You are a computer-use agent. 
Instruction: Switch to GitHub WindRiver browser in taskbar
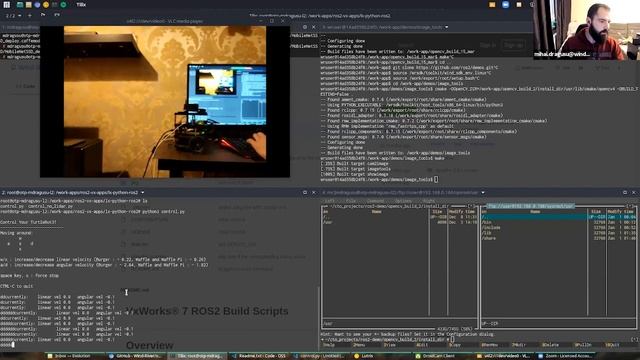135,356
